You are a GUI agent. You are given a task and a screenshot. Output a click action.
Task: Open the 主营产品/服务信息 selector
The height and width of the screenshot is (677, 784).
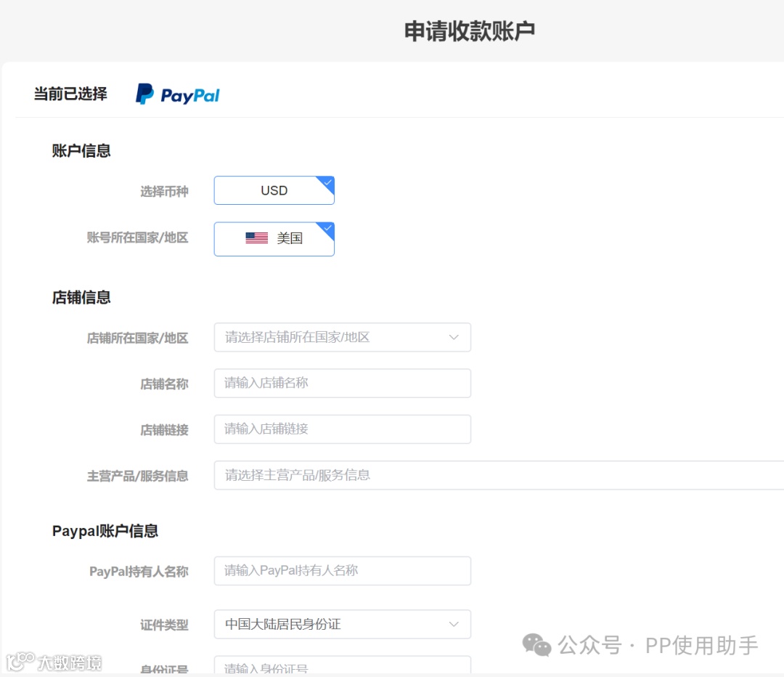tap(499, 475)
